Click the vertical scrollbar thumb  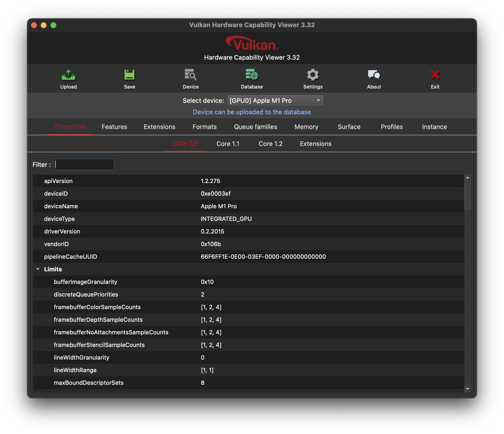468,195
